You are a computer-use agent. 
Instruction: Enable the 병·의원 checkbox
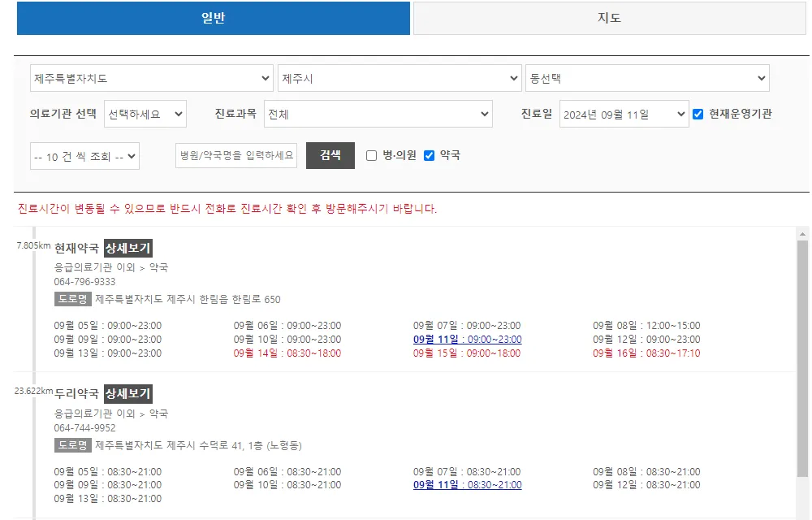click(x=371, y=156)
